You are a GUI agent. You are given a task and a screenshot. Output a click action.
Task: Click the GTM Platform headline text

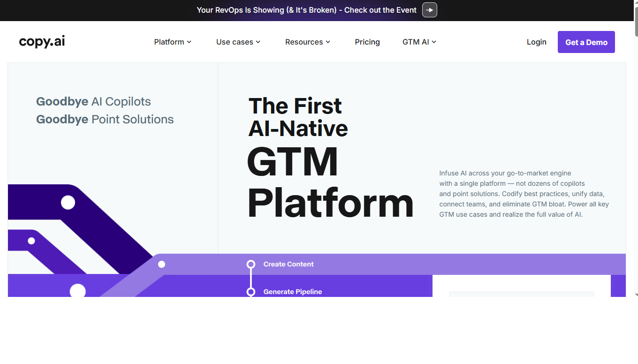330,182
